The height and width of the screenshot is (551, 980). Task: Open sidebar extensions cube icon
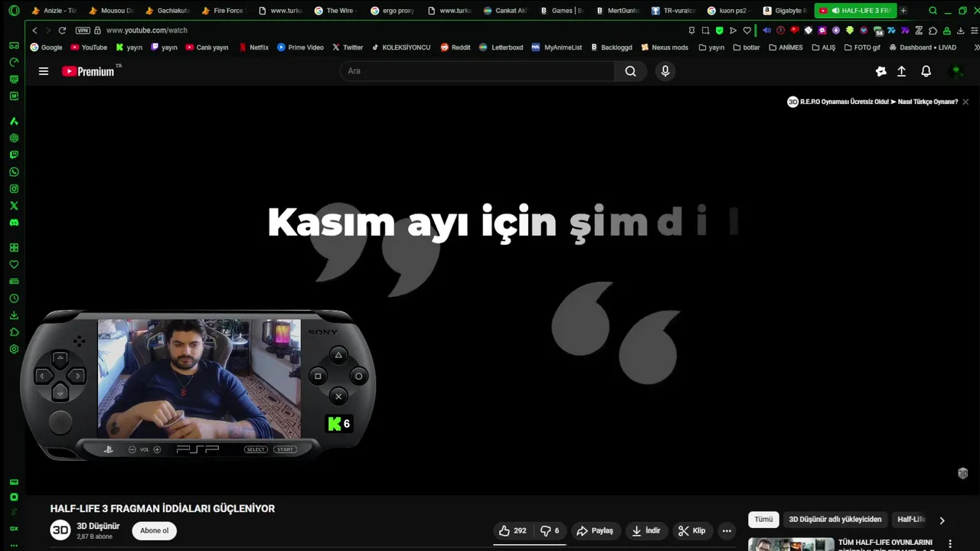(x=14, y=332)
